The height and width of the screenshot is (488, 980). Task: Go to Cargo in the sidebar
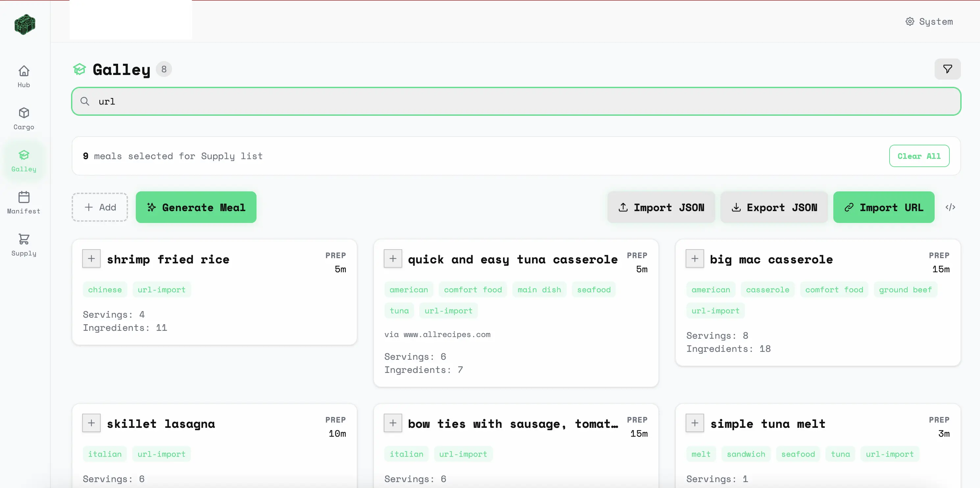[x=24, y=119]
